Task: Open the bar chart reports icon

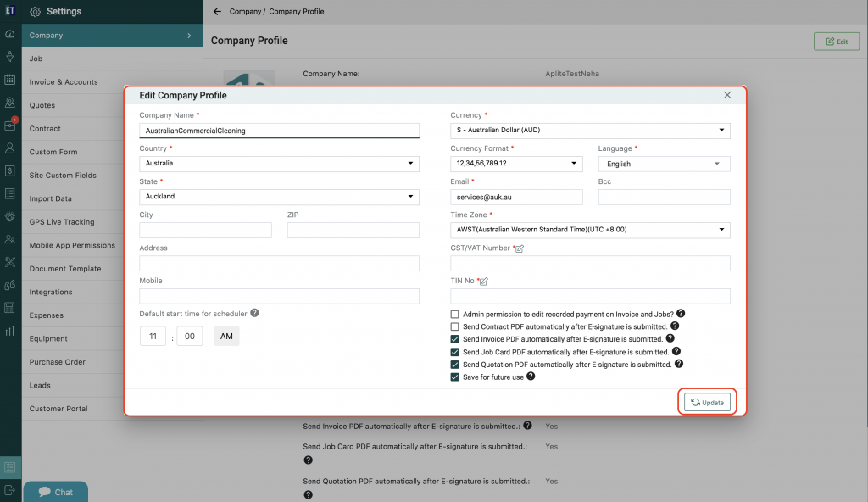Action: click(10, 331)
